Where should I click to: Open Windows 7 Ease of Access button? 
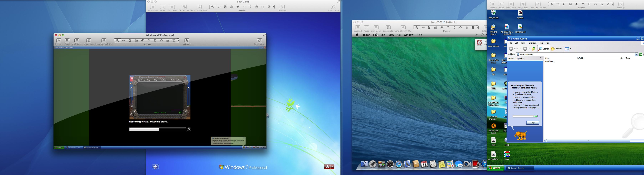155,167
